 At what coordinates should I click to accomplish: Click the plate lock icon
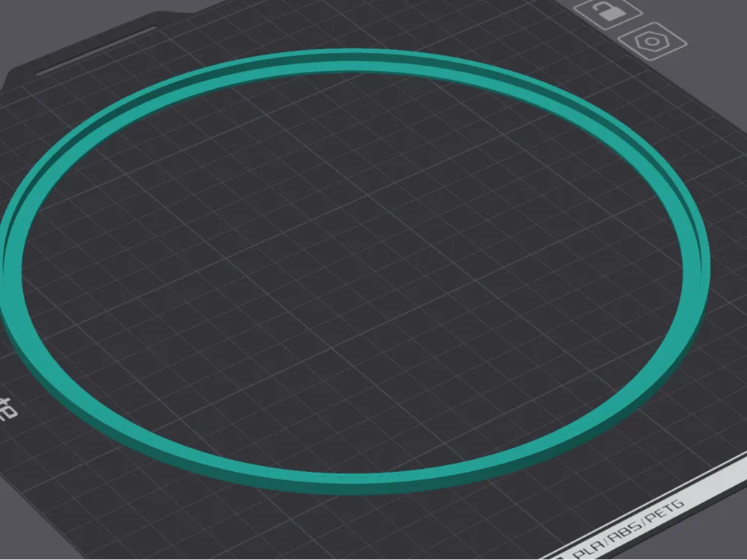[607, 10]
